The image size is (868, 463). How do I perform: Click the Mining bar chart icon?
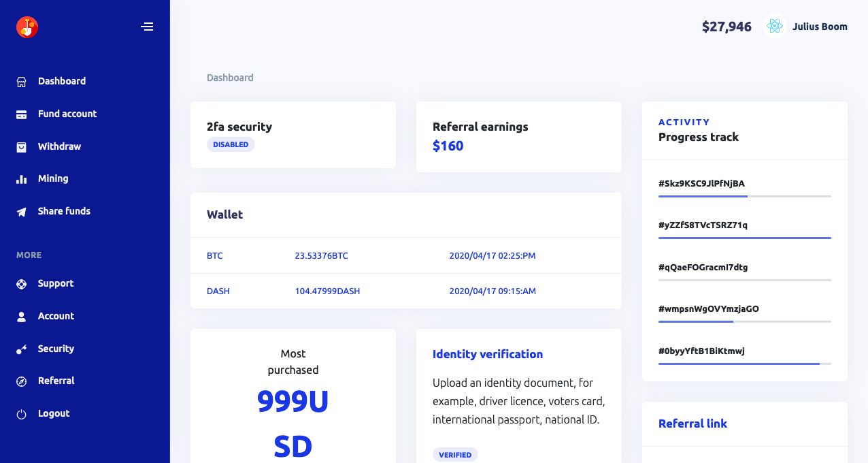tap(22, 179)
